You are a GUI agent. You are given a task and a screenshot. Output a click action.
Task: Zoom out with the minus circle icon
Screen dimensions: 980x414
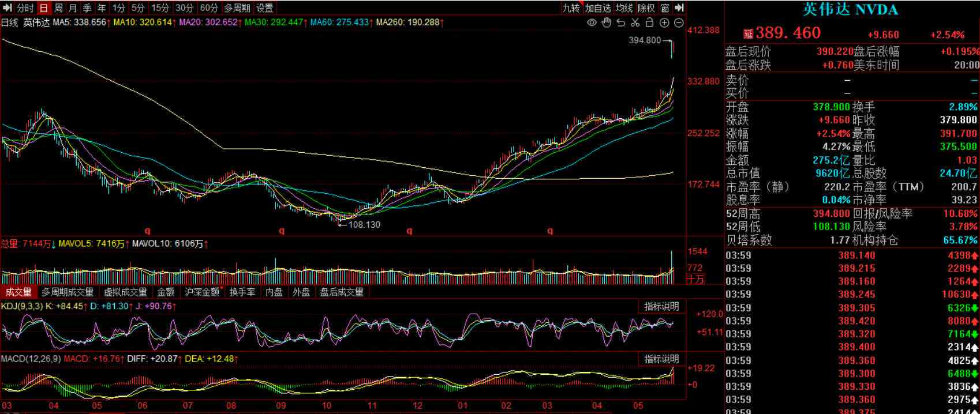point(679,23)
